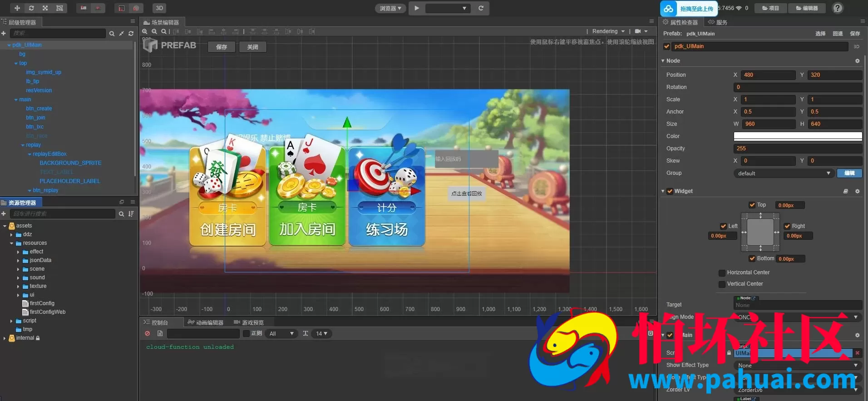Open the preview device selection dropdown

[448, 8]
